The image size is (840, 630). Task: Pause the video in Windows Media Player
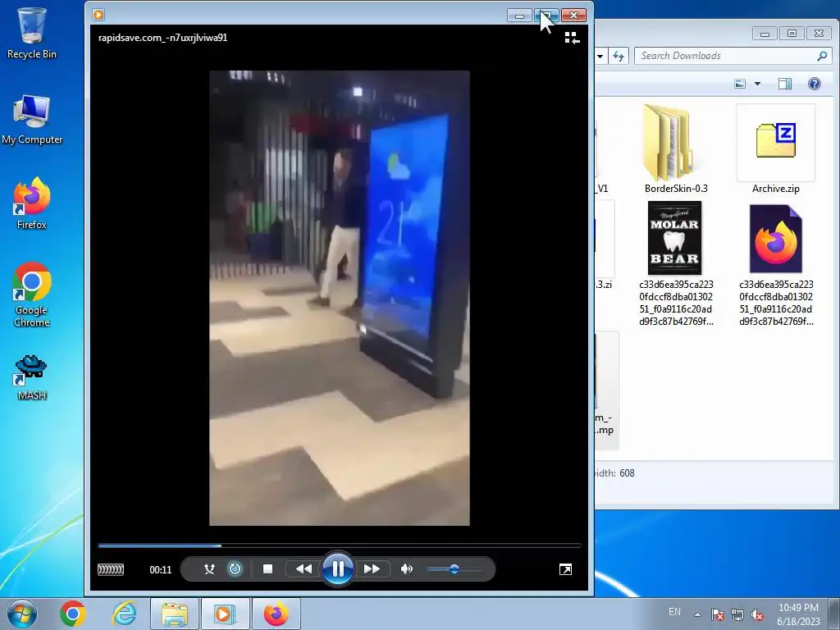pos(337,569)
